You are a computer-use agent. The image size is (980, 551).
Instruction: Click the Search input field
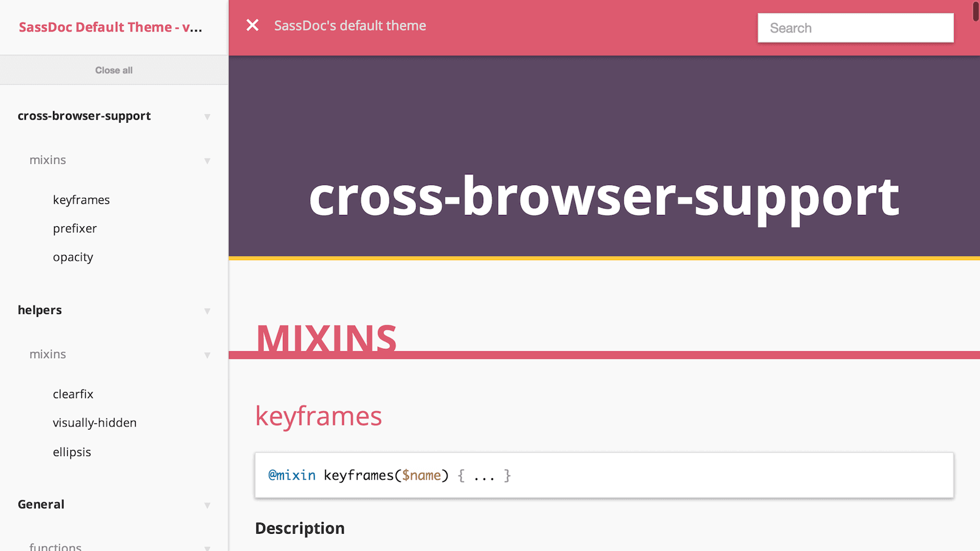(x=855, y=28)
